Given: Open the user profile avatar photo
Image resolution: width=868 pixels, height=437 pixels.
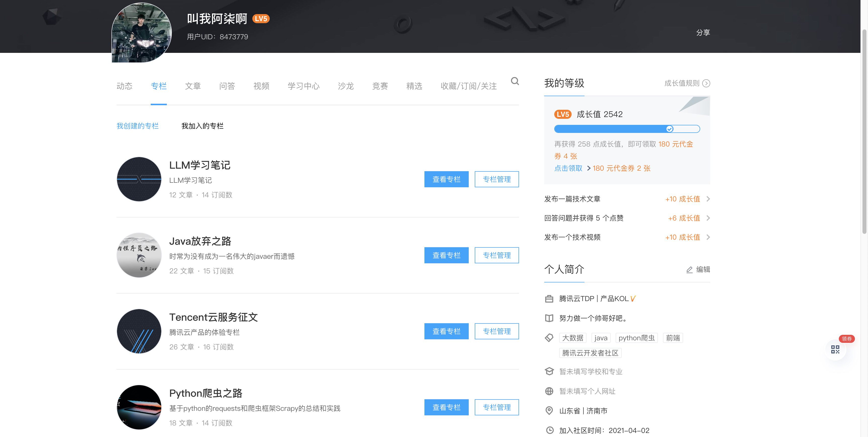Looking at the screenshot, I should tap(141, 32).
